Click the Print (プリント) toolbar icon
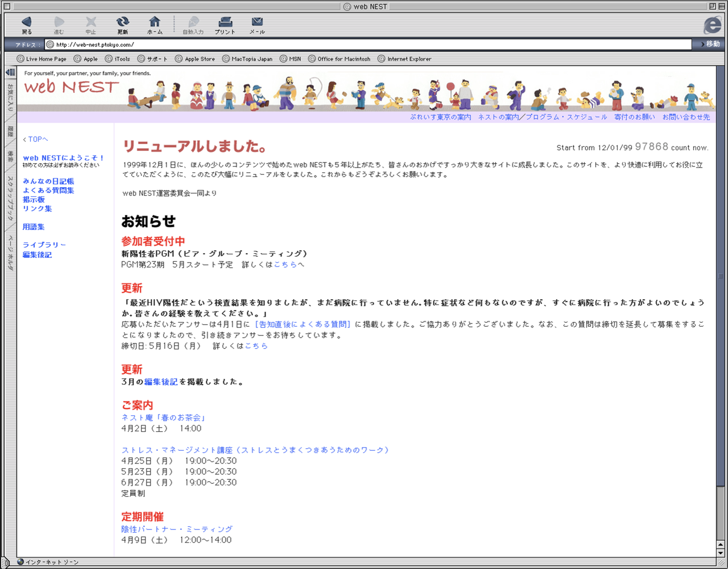Screen dimensions: 728x569 tap(225, 25)
